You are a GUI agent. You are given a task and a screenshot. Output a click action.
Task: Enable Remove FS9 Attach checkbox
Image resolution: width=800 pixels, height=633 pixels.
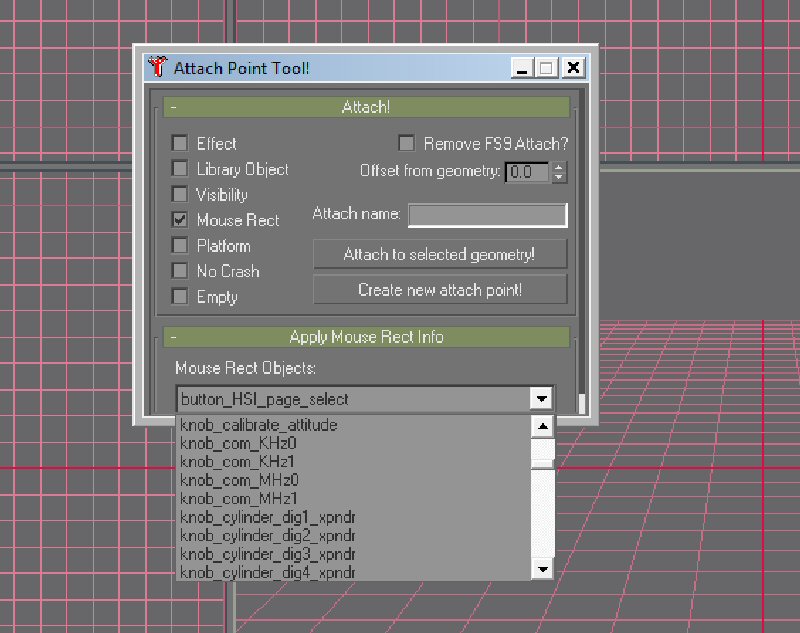click(407, 144)
